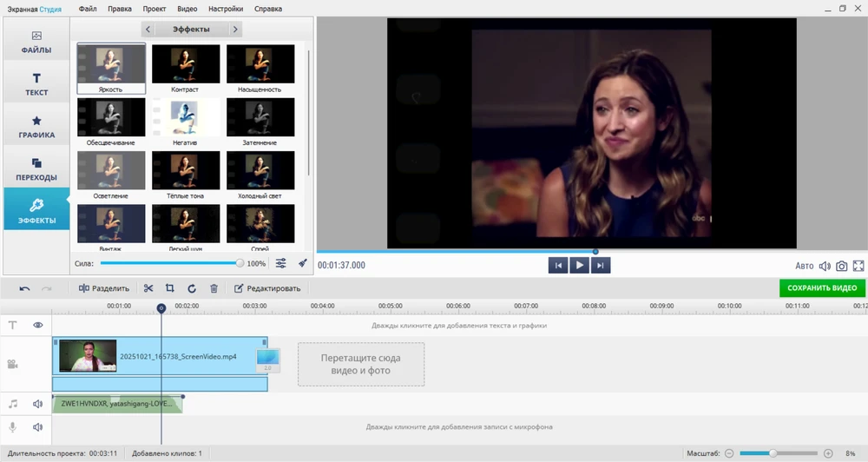Open the Проект menu

point(154,9)
